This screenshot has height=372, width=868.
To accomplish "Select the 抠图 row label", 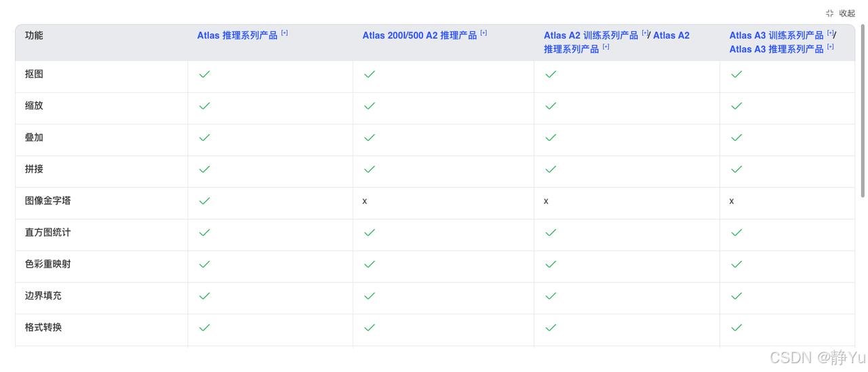I will click(34, 74).
